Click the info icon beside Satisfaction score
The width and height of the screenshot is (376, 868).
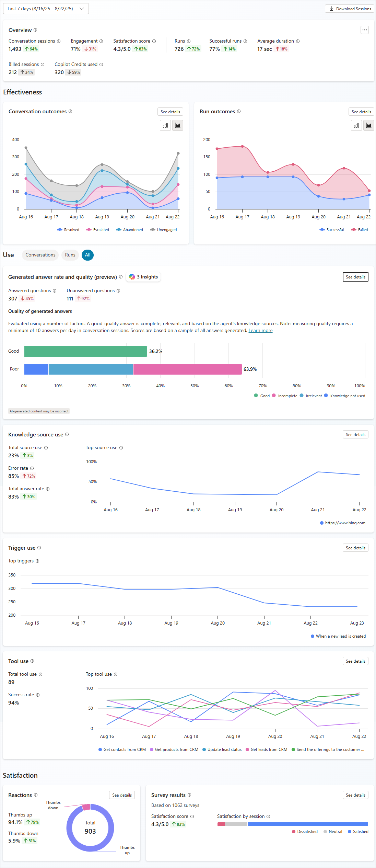(154, 41)
